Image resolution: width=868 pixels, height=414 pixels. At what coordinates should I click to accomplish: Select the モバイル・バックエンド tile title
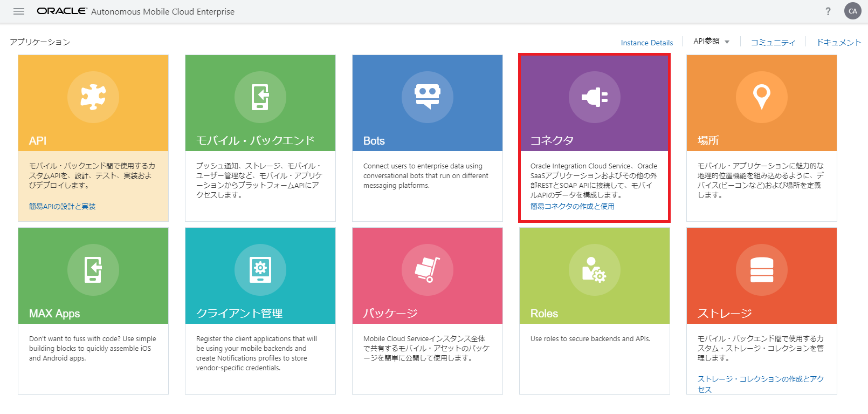tap(256, 140)
